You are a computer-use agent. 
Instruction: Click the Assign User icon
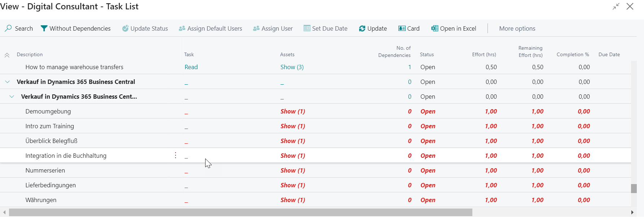coord(256,28)
